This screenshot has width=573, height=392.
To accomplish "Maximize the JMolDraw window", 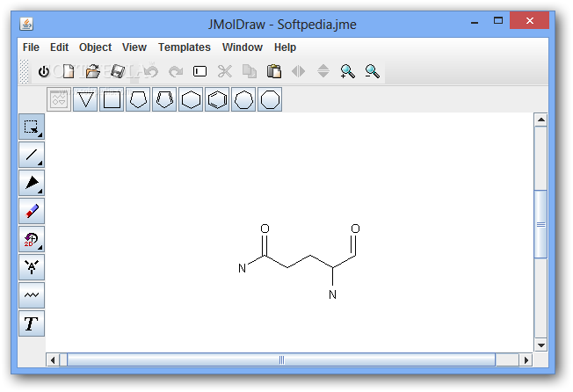I will [498, 20].
